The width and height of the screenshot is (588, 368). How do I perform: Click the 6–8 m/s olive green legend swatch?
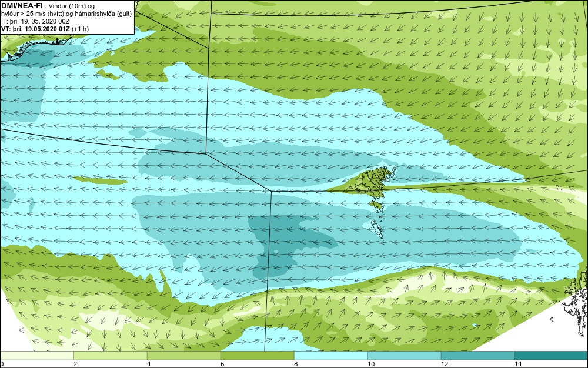pyautogui.click(x=258, y=356)
